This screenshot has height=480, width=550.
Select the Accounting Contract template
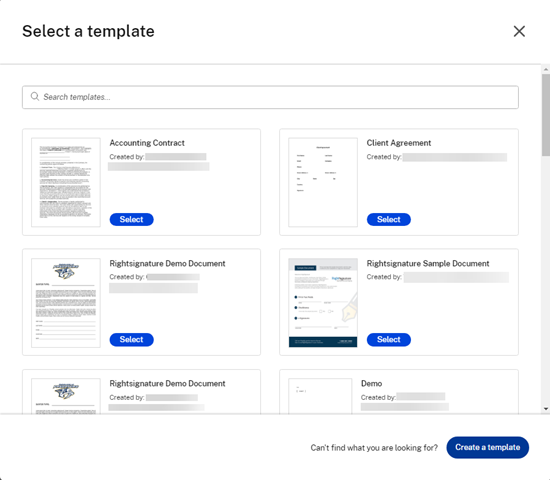click(132, 219)
